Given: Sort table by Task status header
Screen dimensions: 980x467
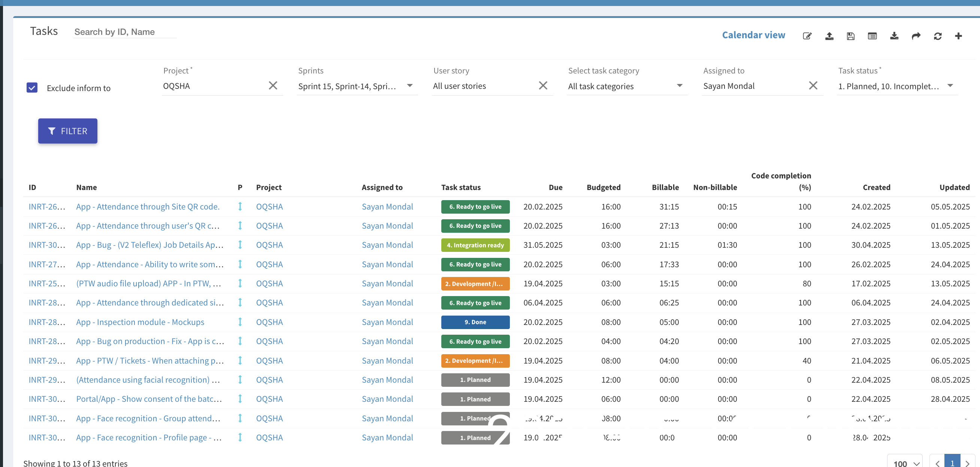Looking at the screenshot, I should pyautogui.click(x=461, y=187).
